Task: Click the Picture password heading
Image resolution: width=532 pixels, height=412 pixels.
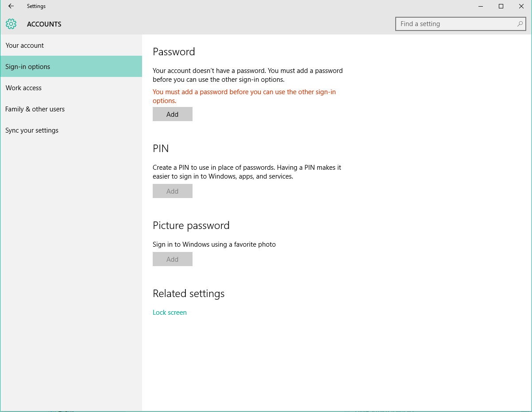Action: coord(191,225)
